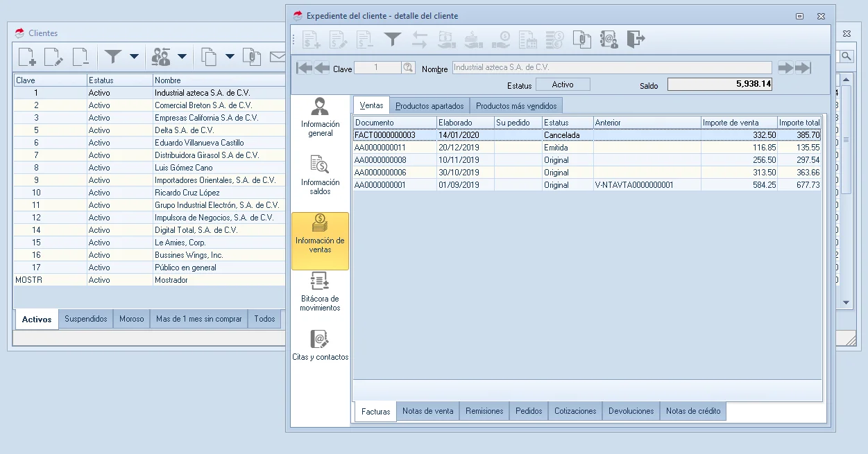Image resolution: width=868 pixels, height=454 pixels.
Task: Click the delete client icon
Action: click(80, 57)
